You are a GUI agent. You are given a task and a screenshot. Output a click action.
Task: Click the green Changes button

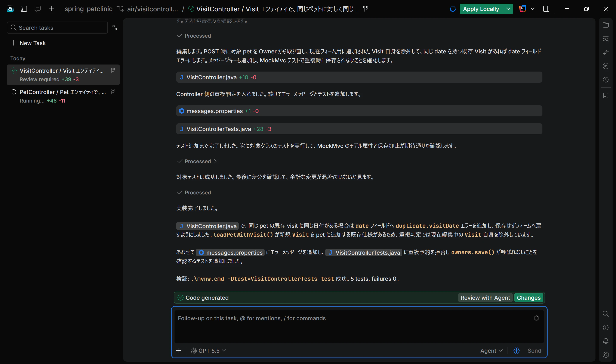coord(529,298)
